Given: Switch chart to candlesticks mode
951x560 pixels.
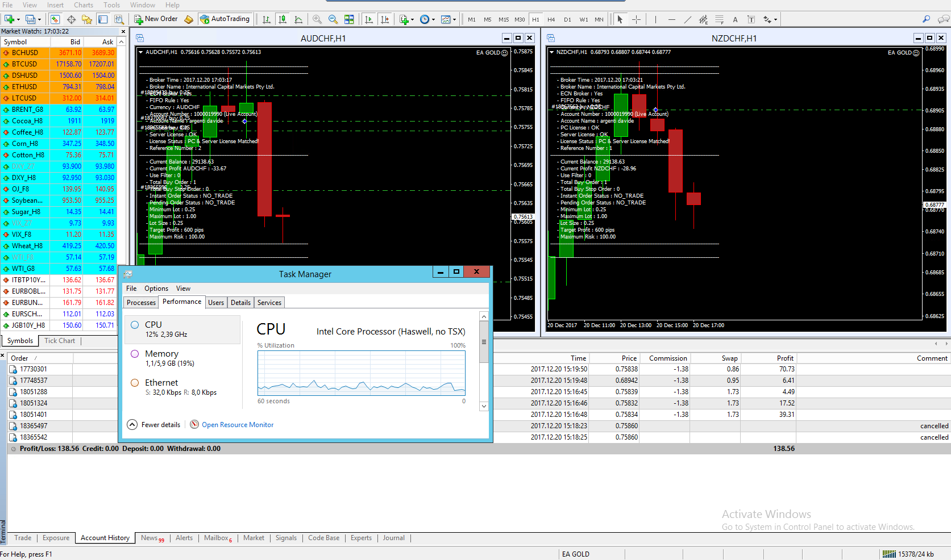Looking at the screenshot, I should (x=283, y=19).
